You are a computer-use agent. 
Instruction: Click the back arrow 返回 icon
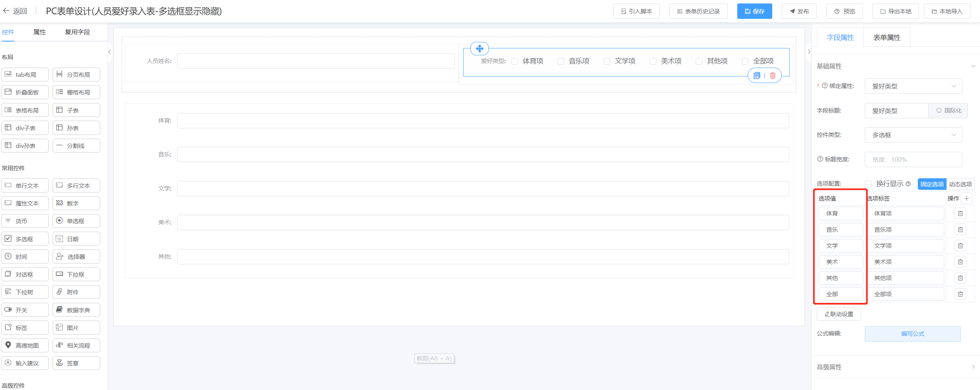(6, 11)
